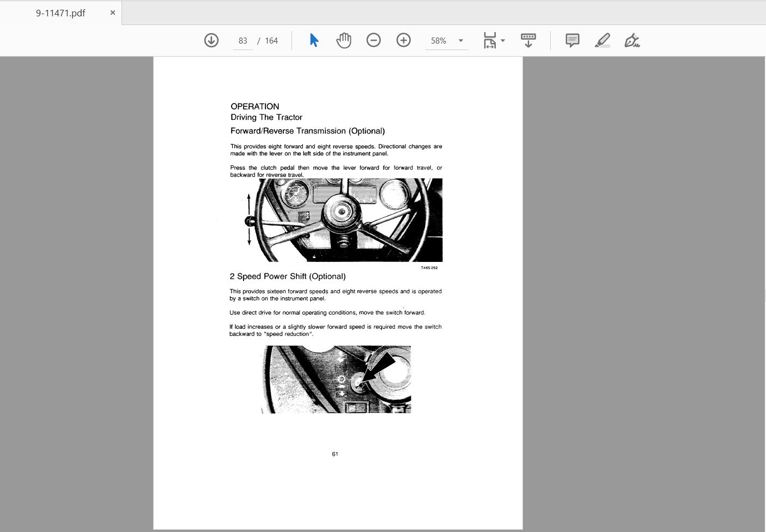Click the total page count 164
This screenshot has width=766, height=532.
pos(271,41)
